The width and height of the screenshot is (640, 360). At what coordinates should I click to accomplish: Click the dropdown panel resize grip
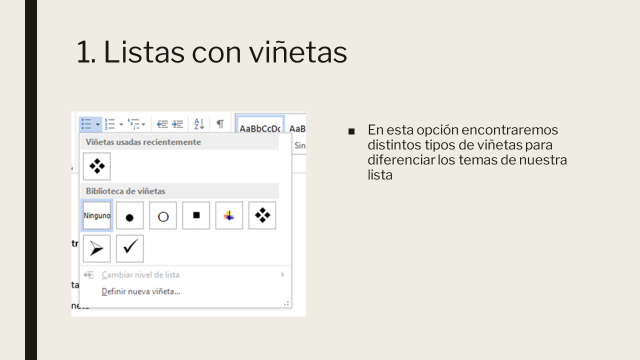coord(287,303)
